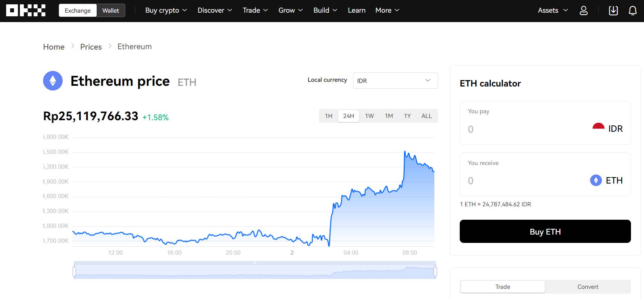Click the +1.58% price change

point(156,117)
